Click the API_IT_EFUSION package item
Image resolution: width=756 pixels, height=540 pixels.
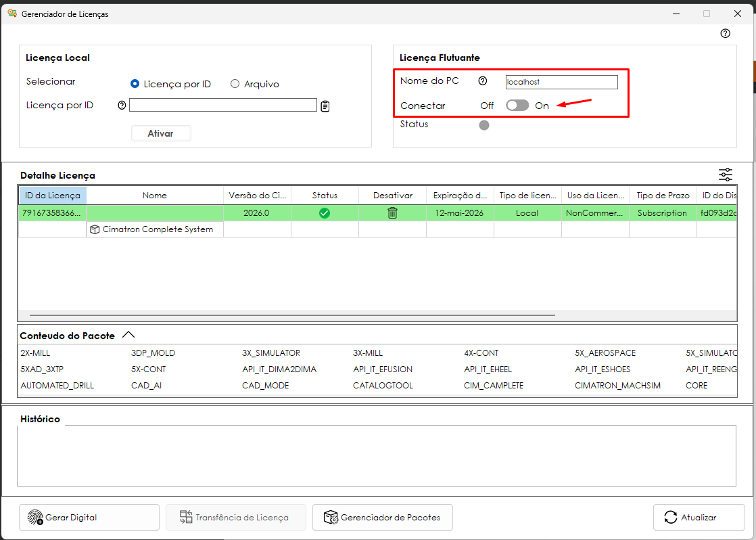[383, 369]
